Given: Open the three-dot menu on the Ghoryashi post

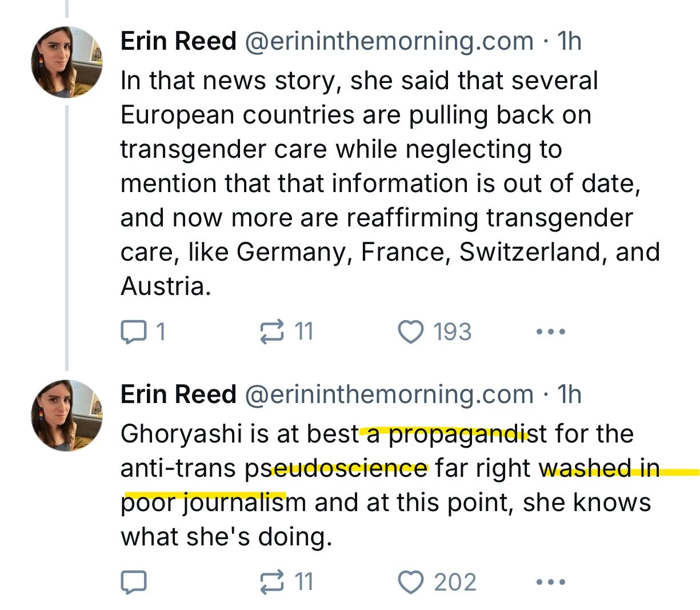Looking at the screenshot, I should pyautogui.click(x=551, y=582).
